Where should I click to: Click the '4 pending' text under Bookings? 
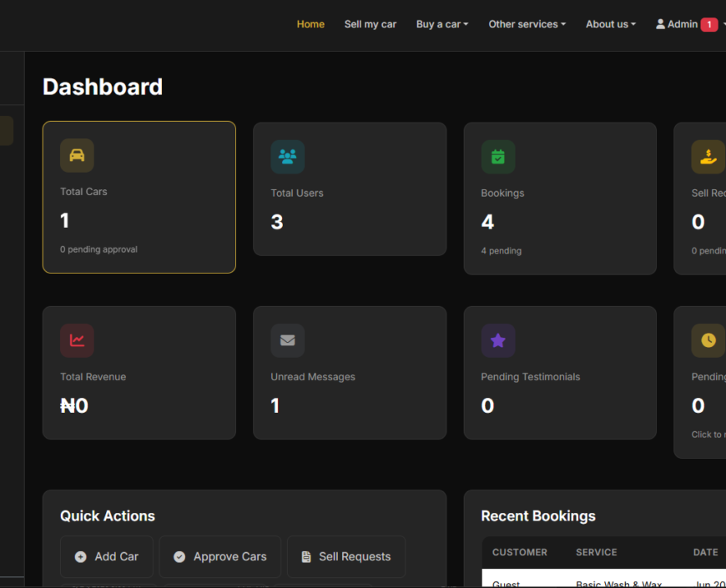(501, 251)
